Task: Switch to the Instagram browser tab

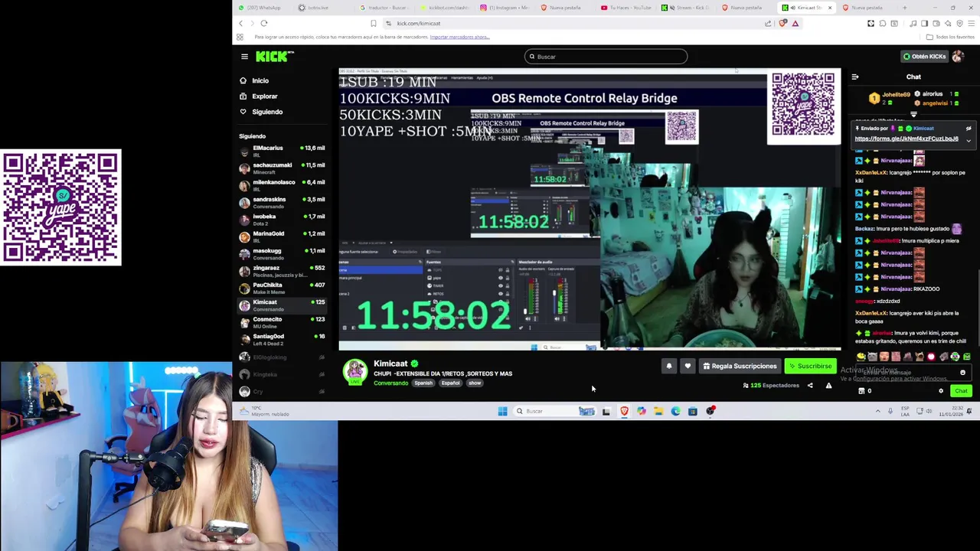Action: click(x=505, y=8)
